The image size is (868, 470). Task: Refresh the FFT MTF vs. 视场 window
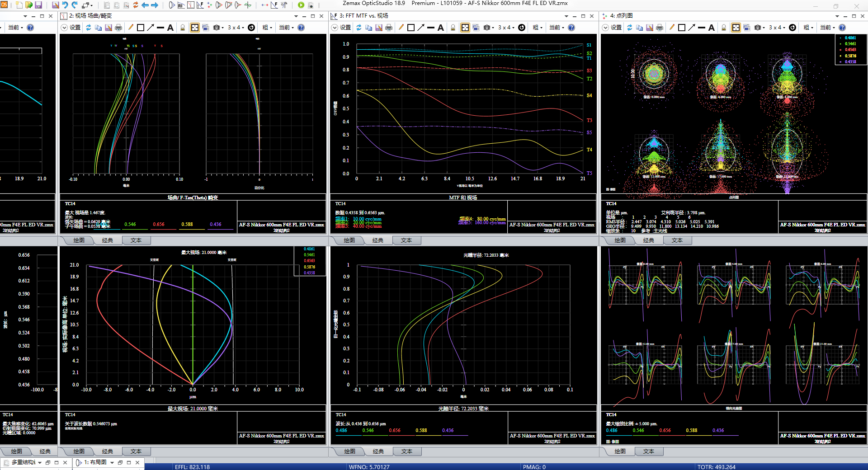tap(359, 28)
